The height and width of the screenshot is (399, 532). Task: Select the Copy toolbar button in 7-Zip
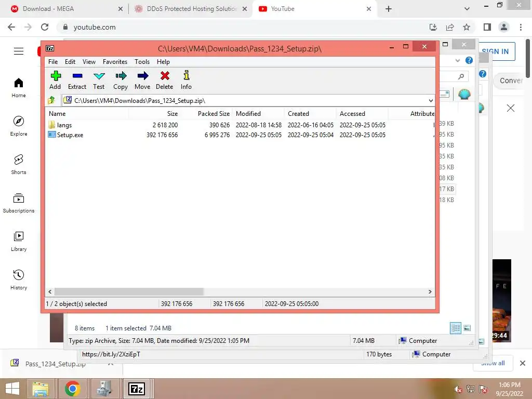121,80
